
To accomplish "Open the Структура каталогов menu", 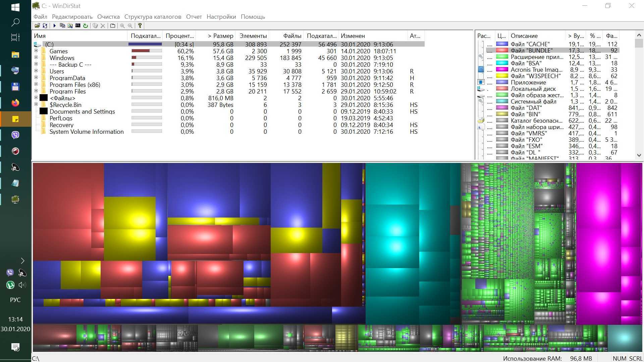I will (153, 17).
